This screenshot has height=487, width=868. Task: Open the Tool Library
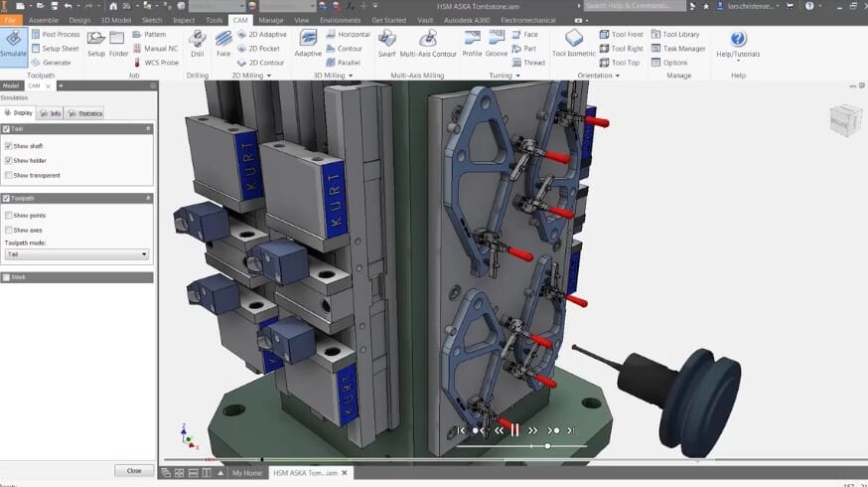[675, 34]
